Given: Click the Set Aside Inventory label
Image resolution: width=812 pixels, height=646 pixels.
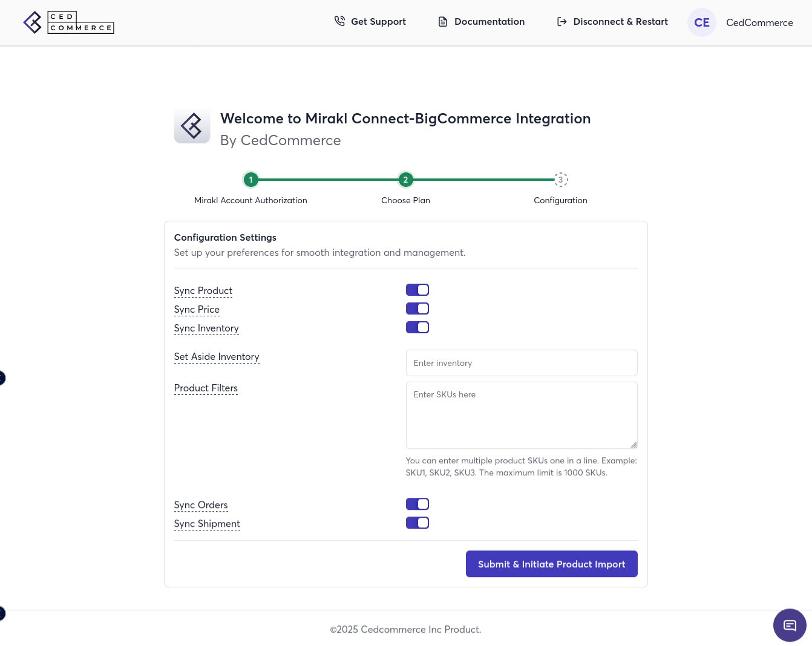Looking at the screenshot, I should coord(217,357).
